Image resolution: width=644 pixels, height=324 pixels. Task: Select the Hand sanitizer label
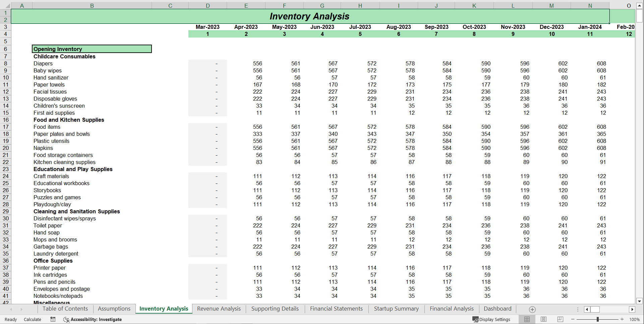tap(51, 77)
